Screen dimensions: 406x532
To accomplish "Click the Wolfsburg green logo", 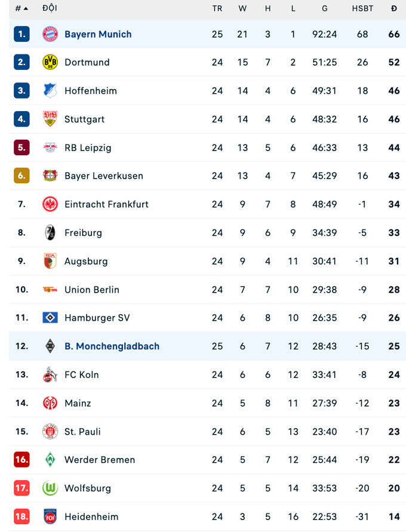I will 50,488.
